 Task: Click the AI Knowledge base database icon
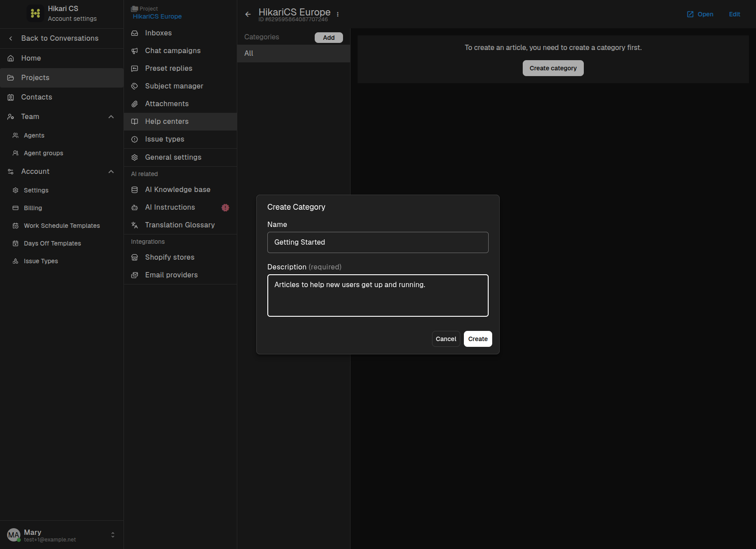(x=135, y=190)
